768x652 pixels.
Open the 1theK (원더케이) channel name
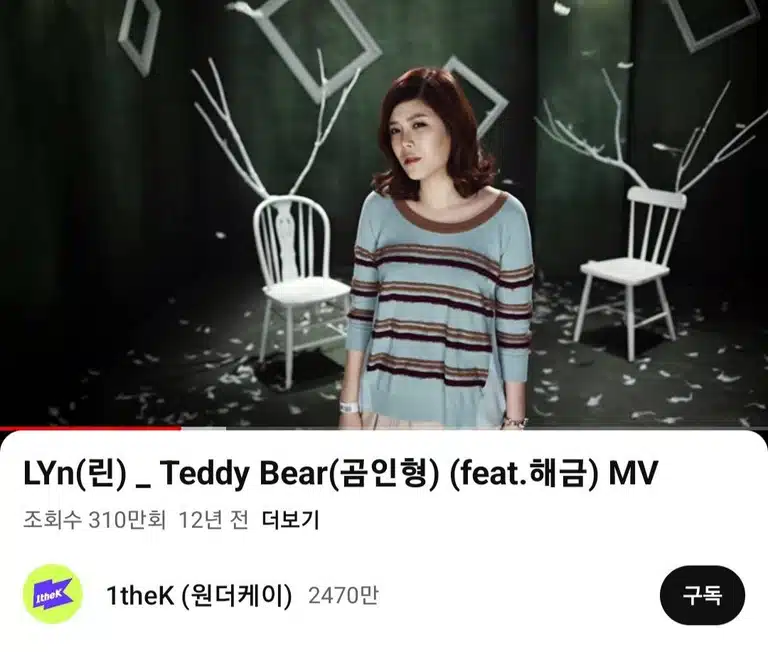tap(199, 596)
